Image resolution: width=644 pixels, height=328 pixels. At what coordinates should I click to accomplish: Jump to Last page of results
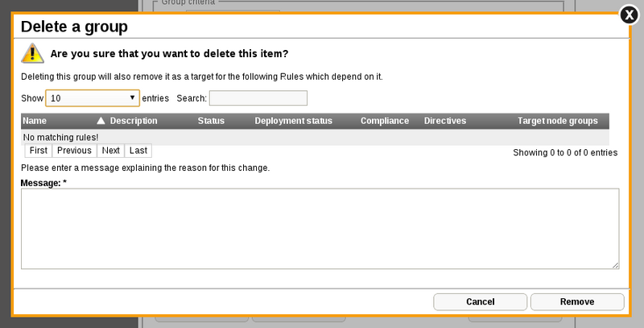click(x=138, y=151)
